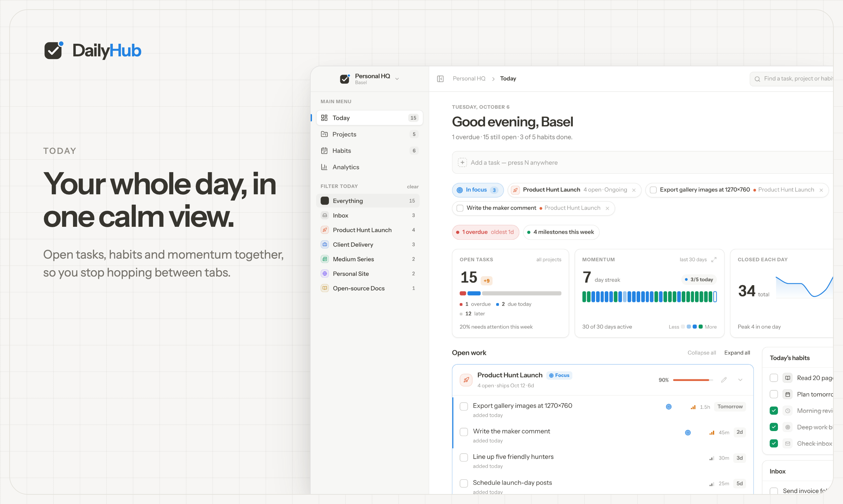This screenshot has width=843, height=504.
Task: Click Expand all in Open work
Action: (737, 353)
